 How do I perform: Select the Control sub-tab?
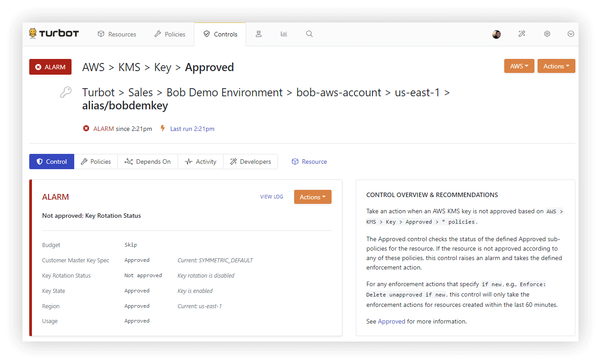(x=52, y=162)
